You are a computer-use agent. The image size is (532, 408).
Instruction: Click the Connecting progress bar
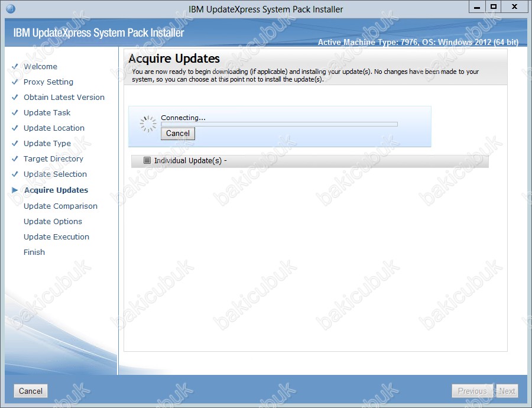tap(279, 124)
